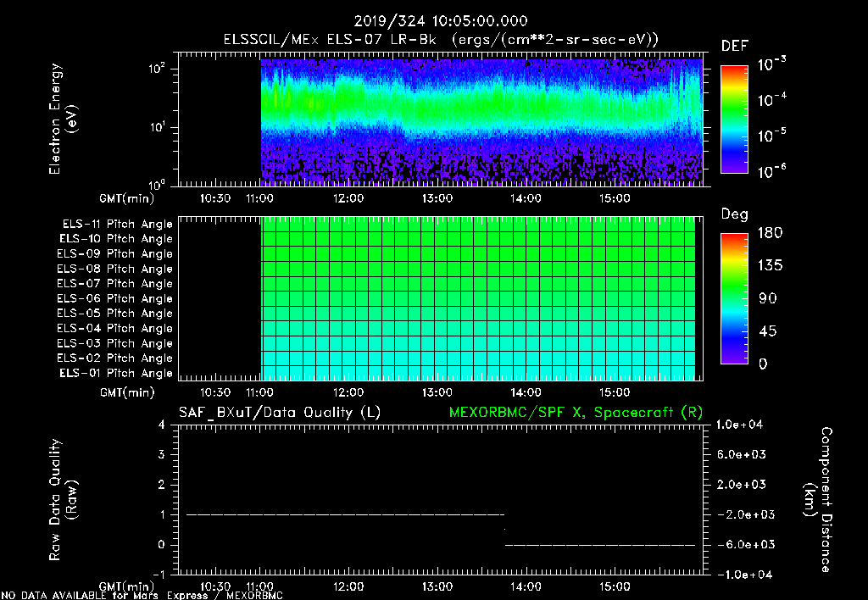
Task: Select the 'ELS-06 Pitch Angle' row label
Action: (115, 299)
